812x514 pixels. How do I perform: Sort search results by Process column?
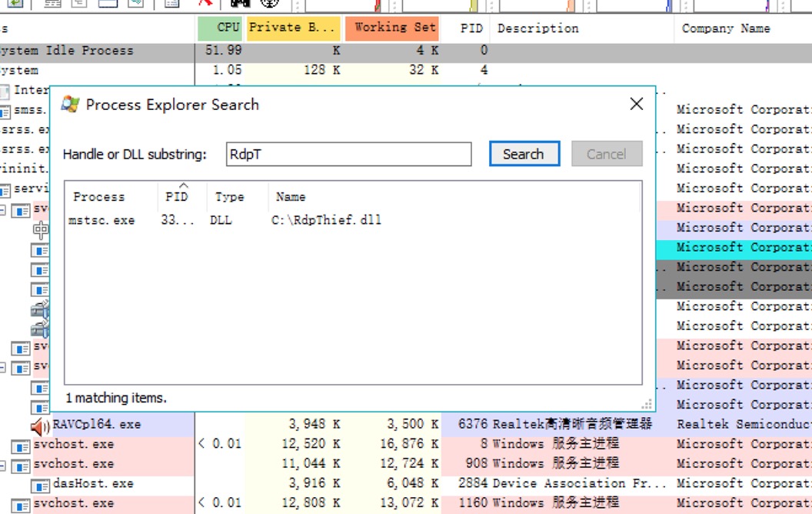coord(99,197)
